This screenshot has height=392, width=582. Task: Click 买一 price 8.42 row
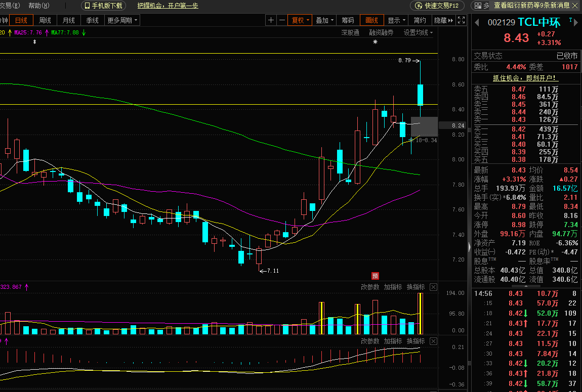click(525, 129)
